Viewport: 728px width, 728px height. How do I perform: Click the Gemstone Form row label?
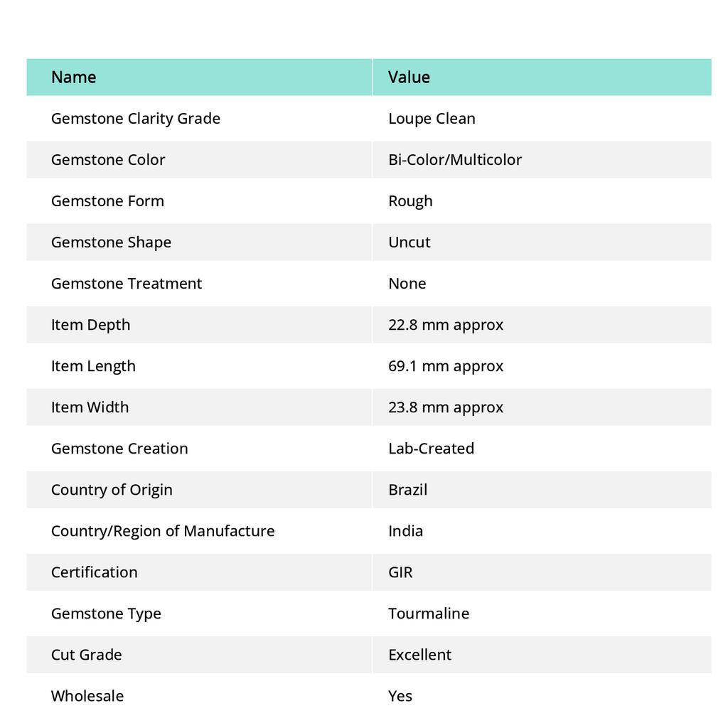(x=108, y=201)
